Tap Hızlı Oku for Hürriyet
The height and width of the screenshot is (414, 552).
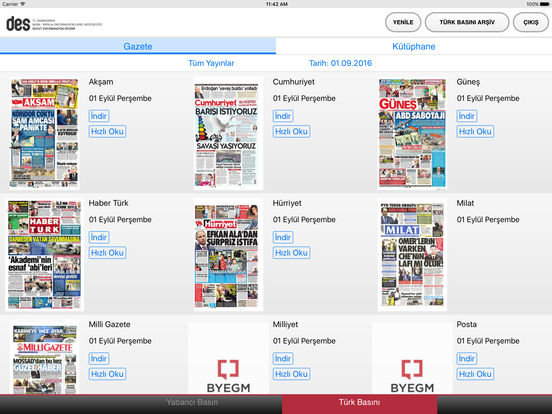291,253
